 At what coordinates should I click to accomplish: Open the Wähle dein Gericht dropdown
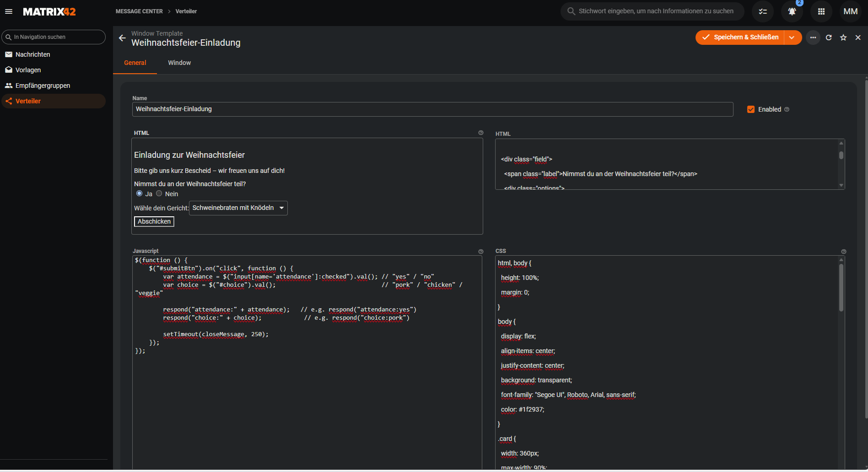tap(238, 208)
